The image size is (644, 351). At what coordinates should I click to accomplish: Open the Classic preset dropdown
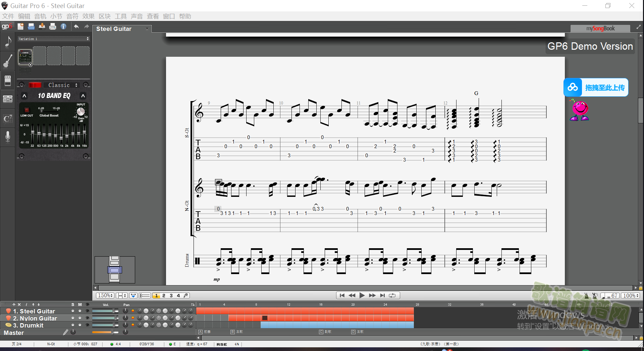(x=63, y=85)
